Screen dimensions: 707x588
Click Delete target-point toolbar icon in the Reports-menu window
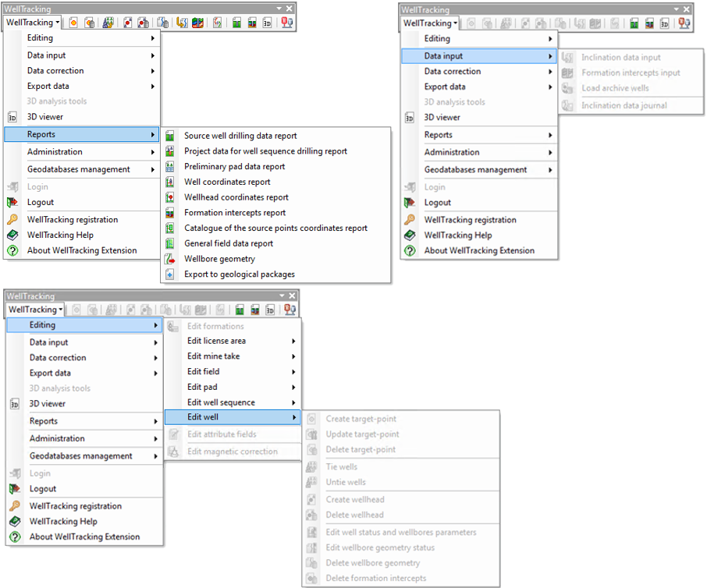[90, 23]
